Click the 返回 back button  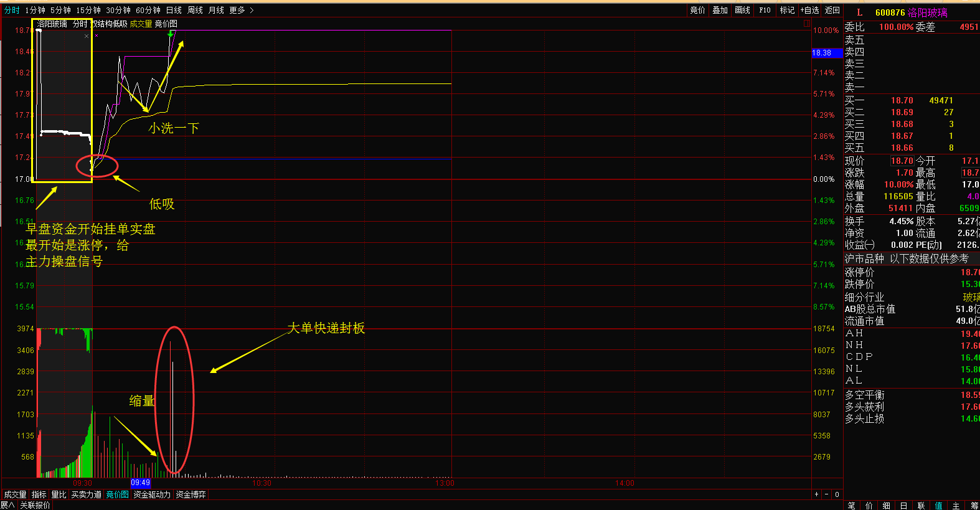coord(832,10)
